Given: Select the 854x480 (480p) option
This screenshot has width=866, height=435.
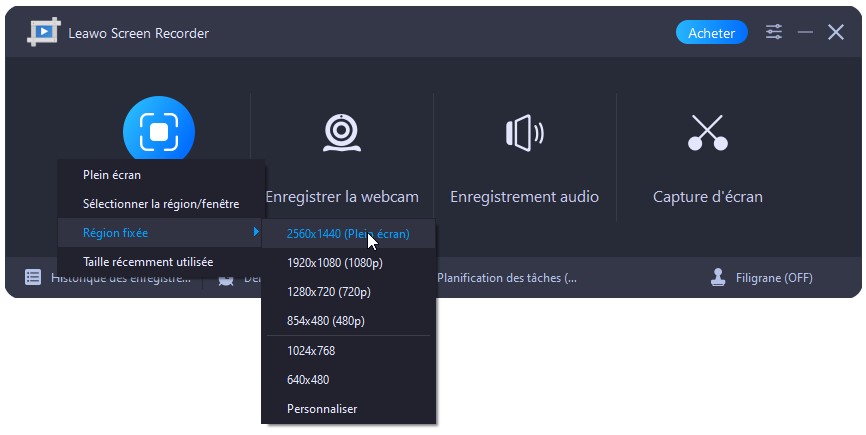Looking at the screenshot, I should [x=326, y=321].
